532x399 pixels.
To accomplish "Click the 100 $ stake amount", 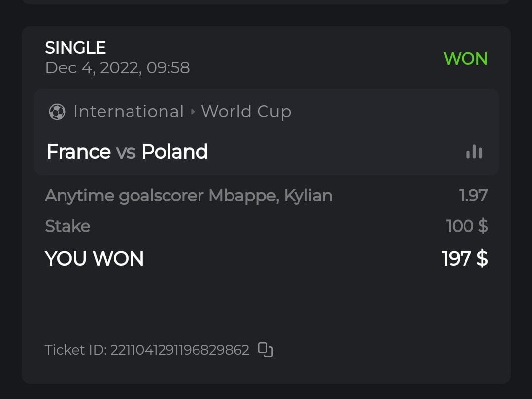I will (466, 226).
